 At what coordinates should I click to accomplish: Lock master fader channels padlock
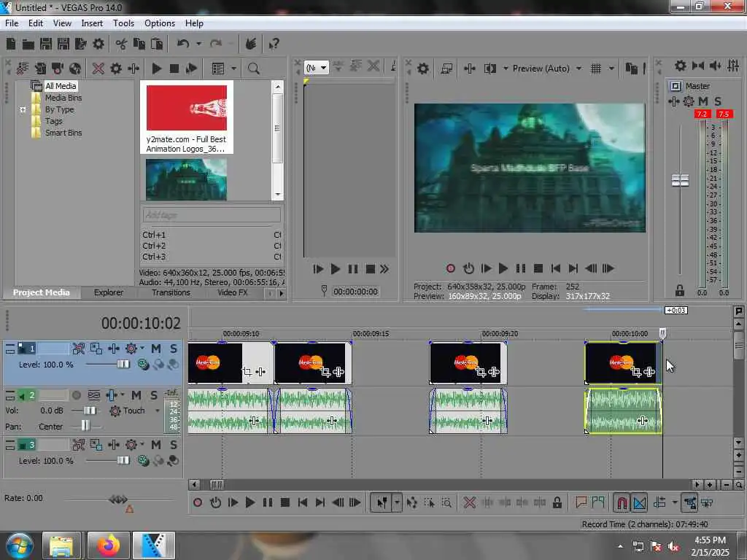[x=680, y=290]
